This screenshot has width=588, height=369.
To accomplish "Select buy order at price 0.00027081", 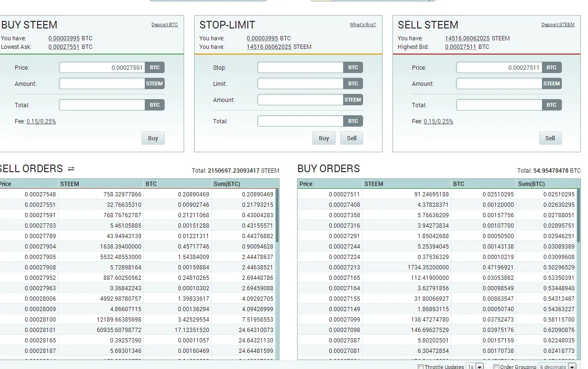I will [437, 351].
